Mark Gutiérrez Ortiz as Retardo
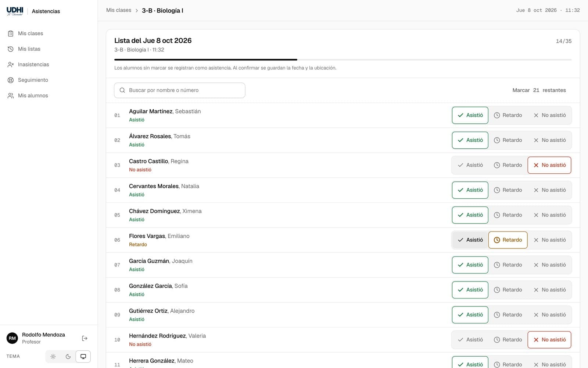 508,315
